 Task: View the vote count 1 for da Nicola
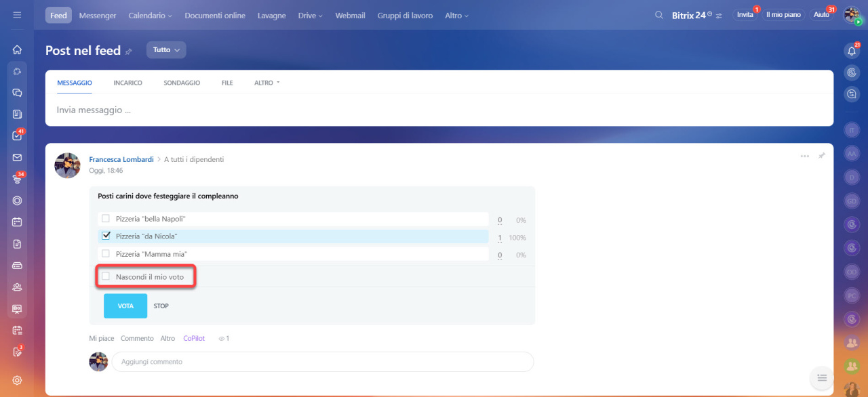point(500,238)
